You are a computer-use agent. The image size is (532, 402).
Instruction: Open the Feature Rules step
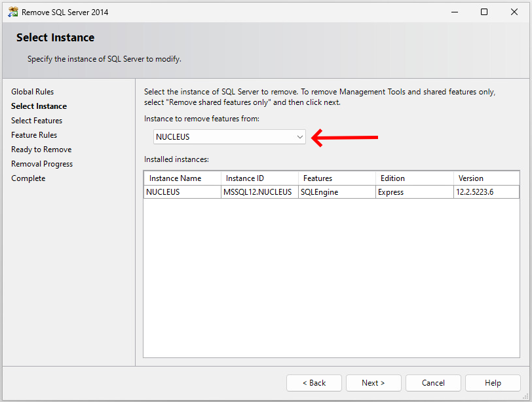pos(34,135)
